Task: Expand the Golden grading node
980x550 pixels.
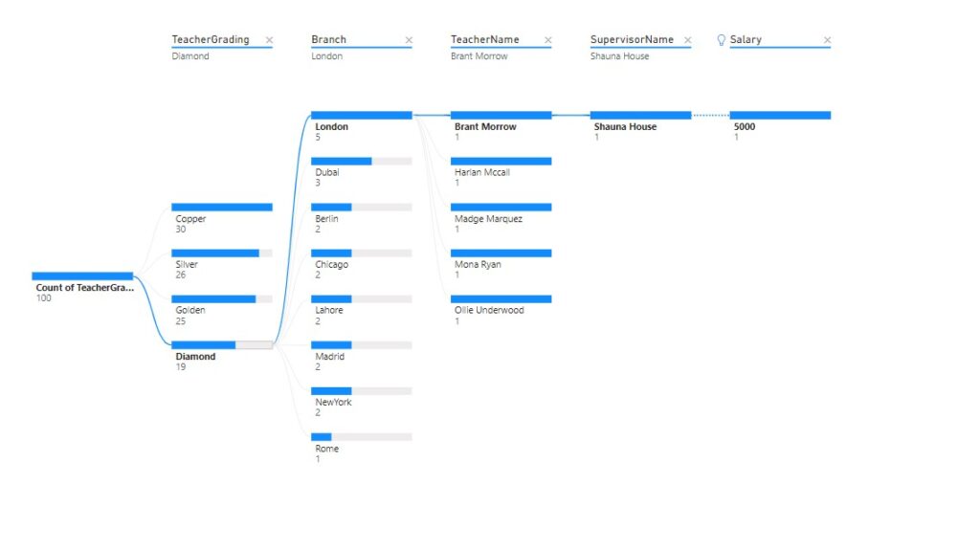Action: [x=222, y=310]
